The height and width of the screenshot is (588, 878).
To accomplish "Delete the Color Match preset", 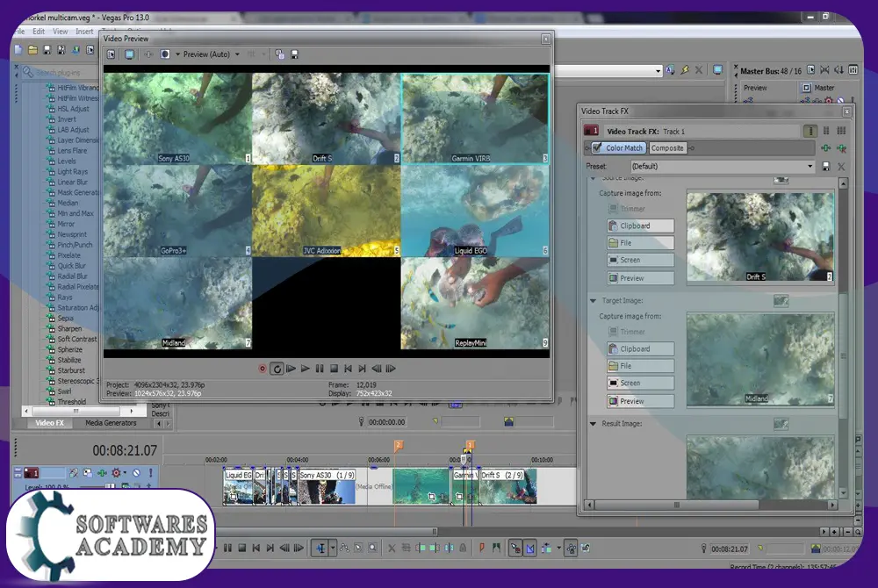I will point(841,167).
